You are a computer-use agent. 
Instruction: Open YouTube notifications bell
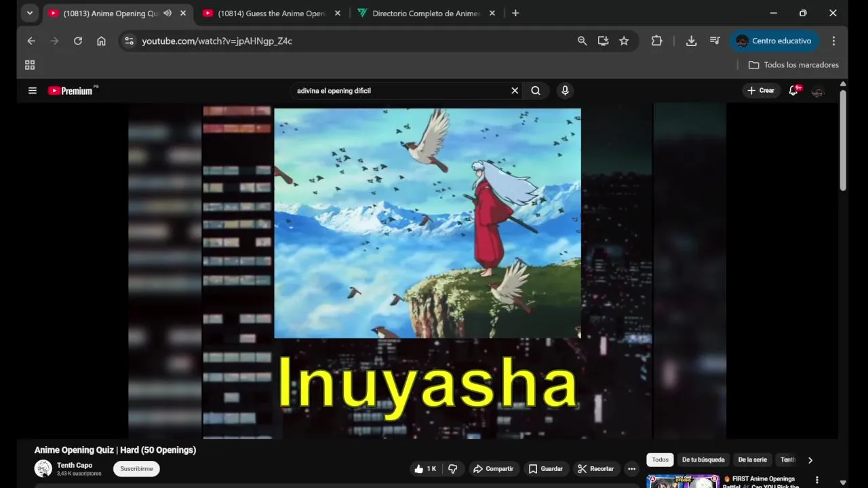(793, 90)
